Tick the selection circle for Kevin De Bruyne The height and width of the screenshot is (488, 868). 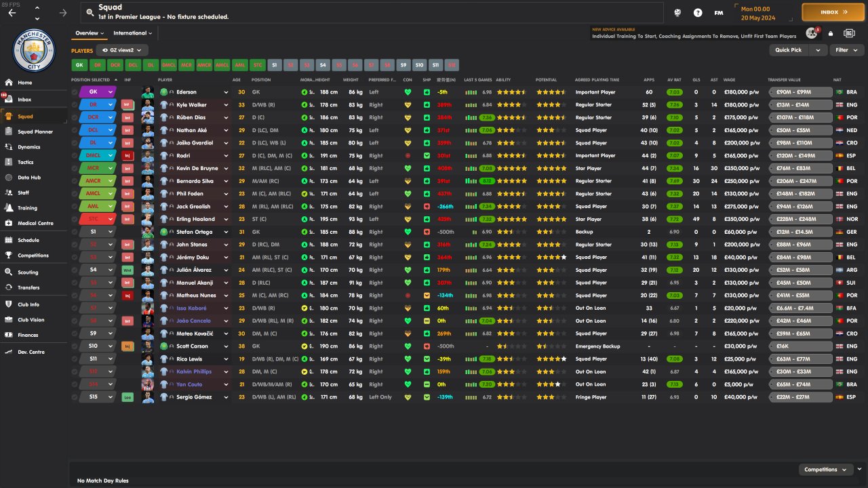click(75, 169)
